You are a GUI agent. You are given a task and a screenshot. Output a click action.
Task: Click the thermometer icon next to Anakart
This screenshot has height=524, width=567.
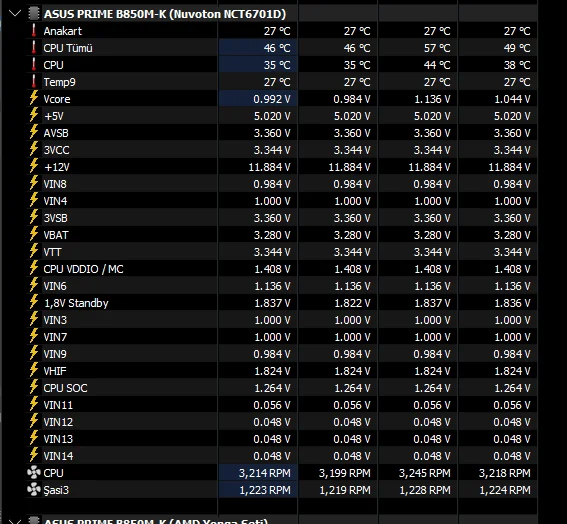[x=34, y=31]
